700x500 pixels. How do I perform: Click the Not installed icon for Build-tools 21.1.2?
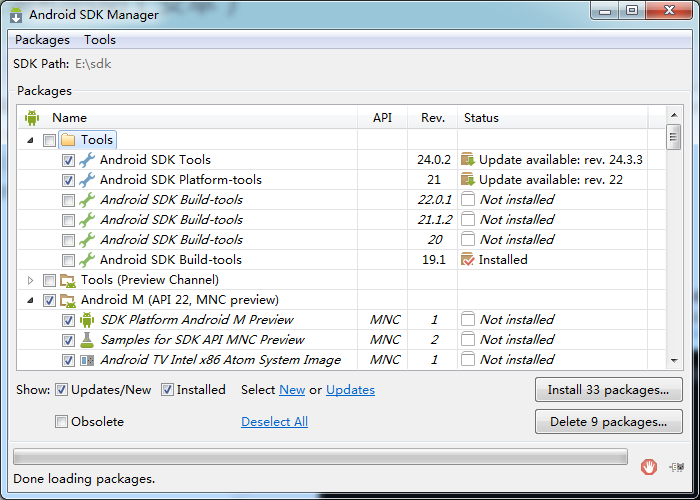467,219
